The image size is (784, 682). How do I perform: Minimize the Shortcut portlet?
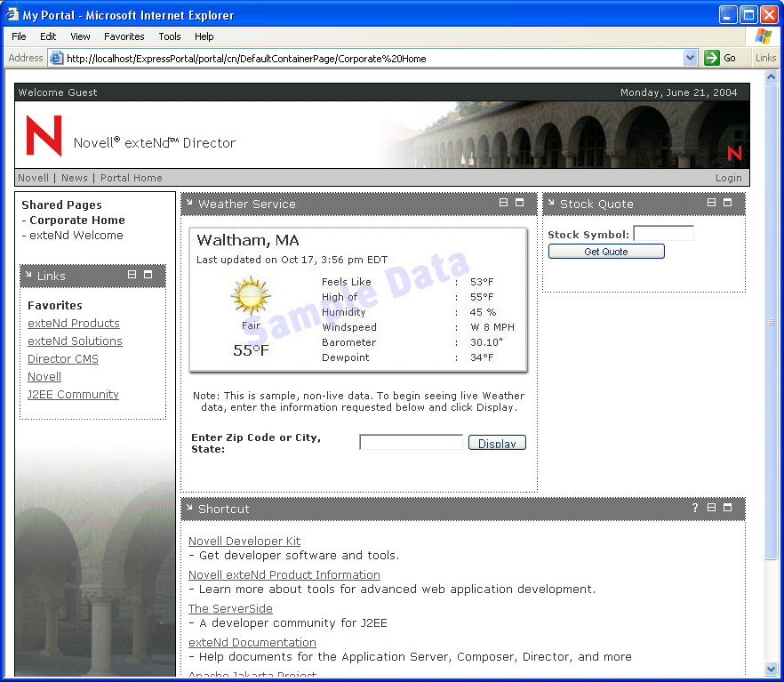(711, 508)
